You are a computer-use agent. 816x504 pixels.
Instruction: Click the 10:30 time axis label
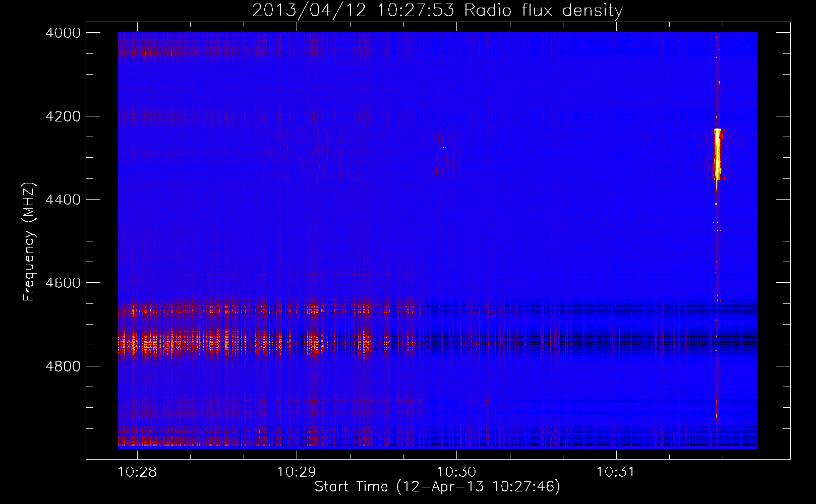(456, 472)
